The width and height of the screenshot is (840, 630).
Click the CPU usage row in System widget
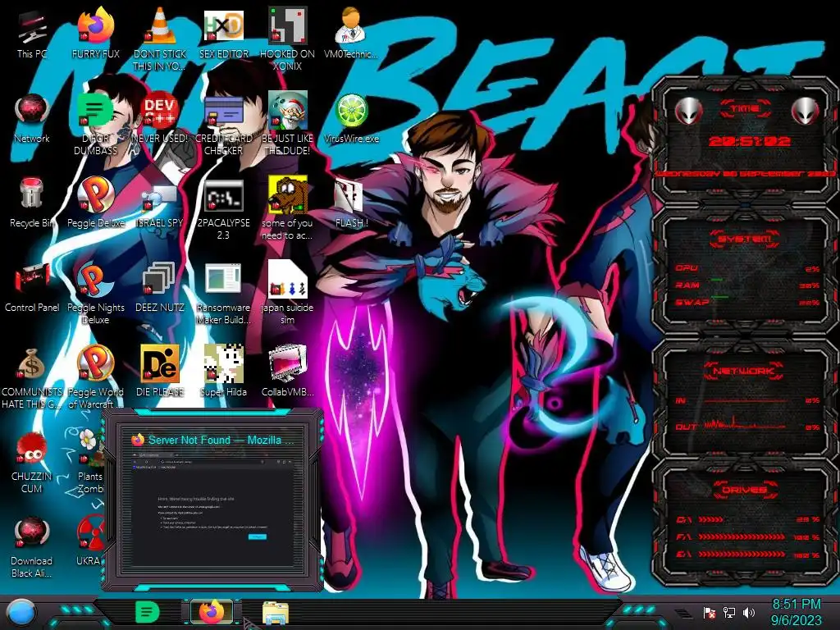point(746,268)
